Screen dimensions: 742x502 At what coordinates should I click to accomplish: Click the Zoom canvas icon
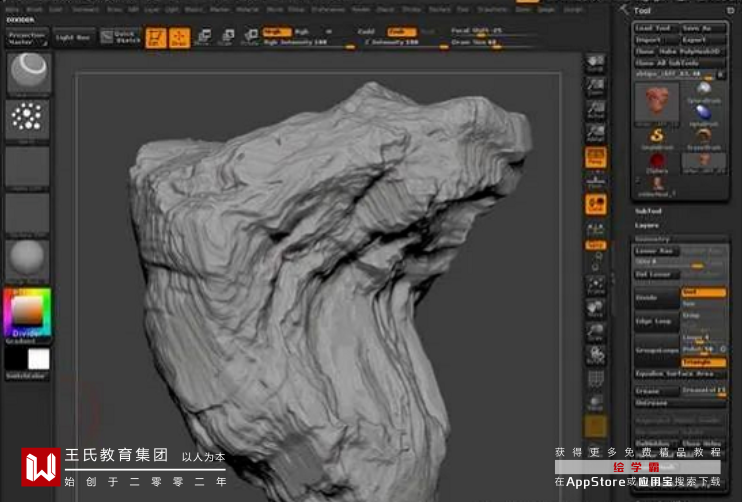click(595, 87)
